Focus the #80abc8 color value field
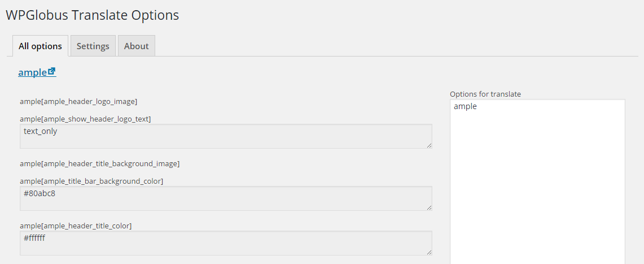The image size is (644, 264). click(x=226, y=198)
